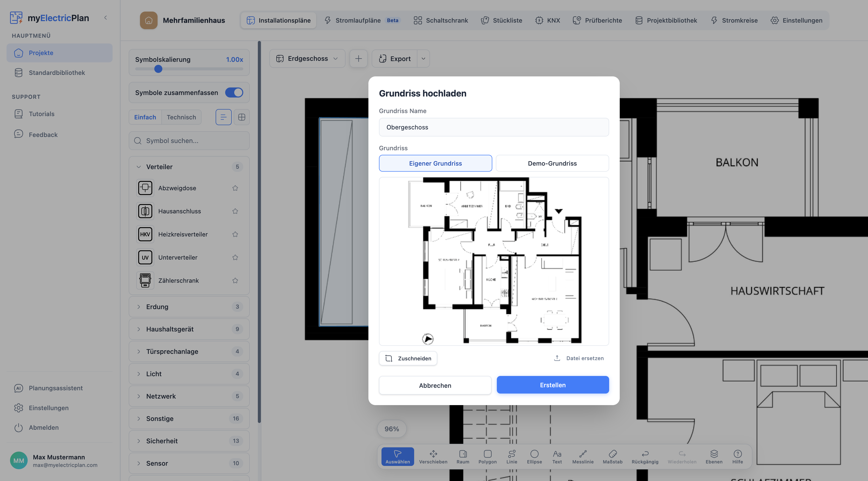This screenshot has height=481, width=868.
Task: Select the Technisch symbol mode
Action: pos(181,117)
